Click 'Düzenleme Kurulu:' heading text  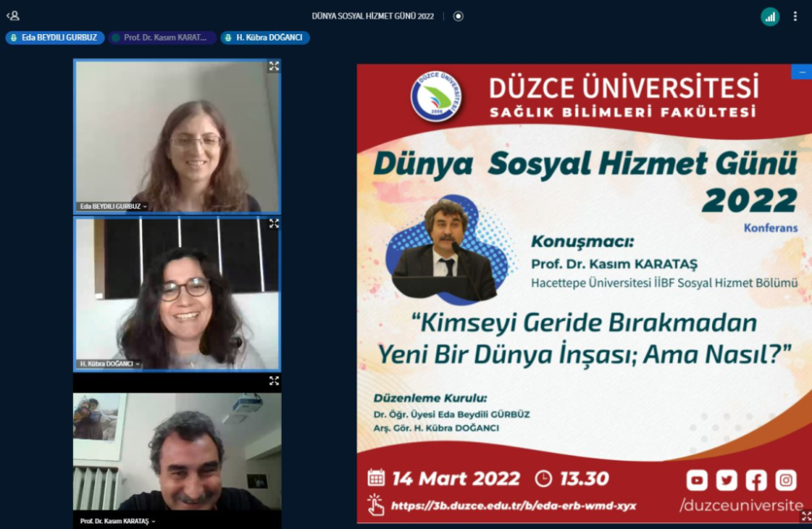pyautogui.click(x=430, y=398)
